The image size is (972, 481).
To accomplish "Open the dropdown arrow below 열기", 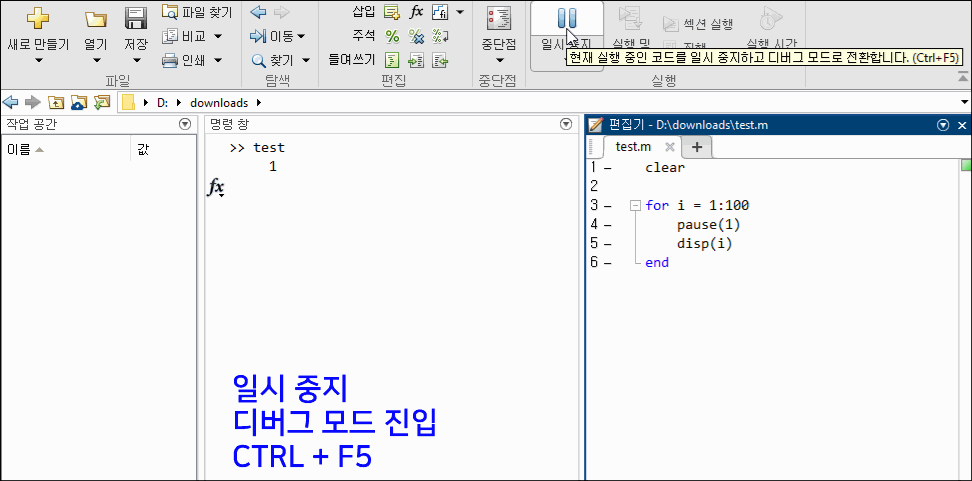I will [96, 61].
